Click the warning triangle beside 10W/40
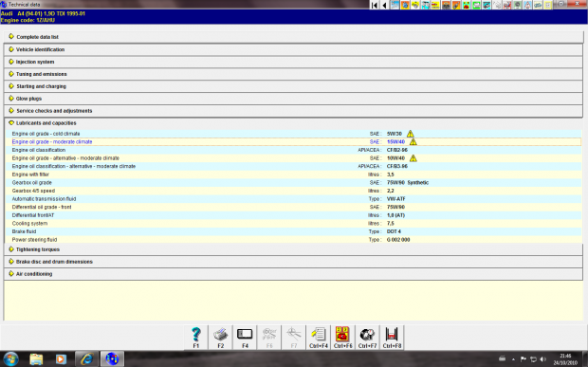Viewport: 588px width, 367px height. (413, 158)
